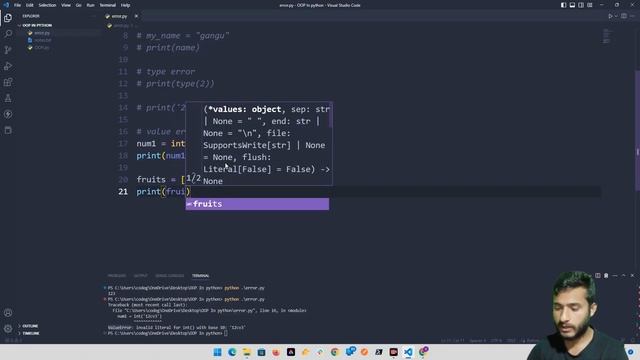The height and width of the screenshot is (360, 640).
Task: Switch to the Output panel tab
Action: coord(140,276)
